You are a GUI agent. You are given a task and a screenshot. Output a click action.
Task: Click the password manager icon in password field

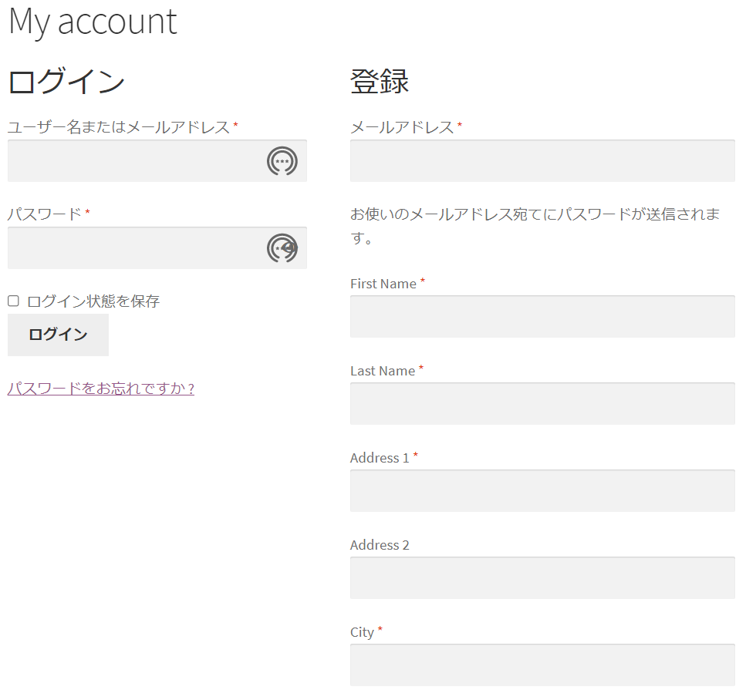[x=282, y=248]
